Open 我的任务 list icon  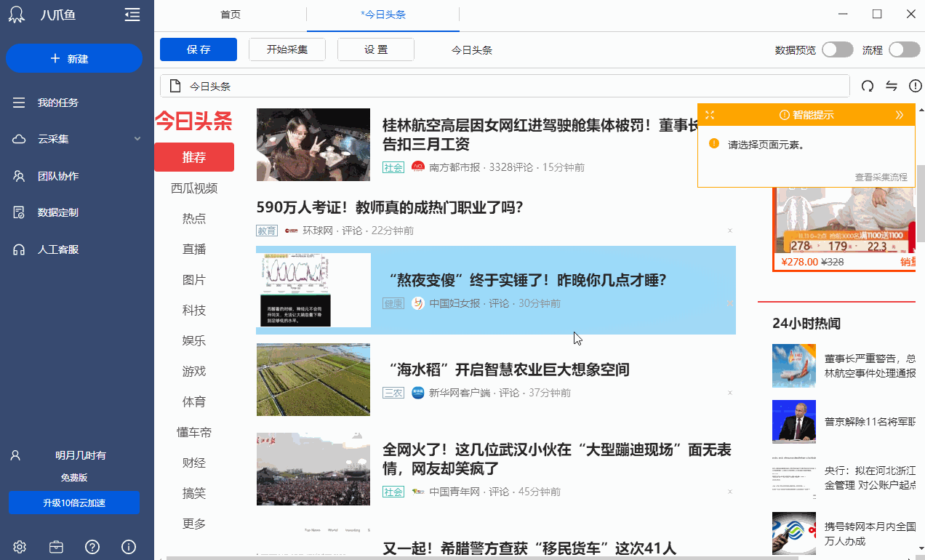click(x=19, y=103)
